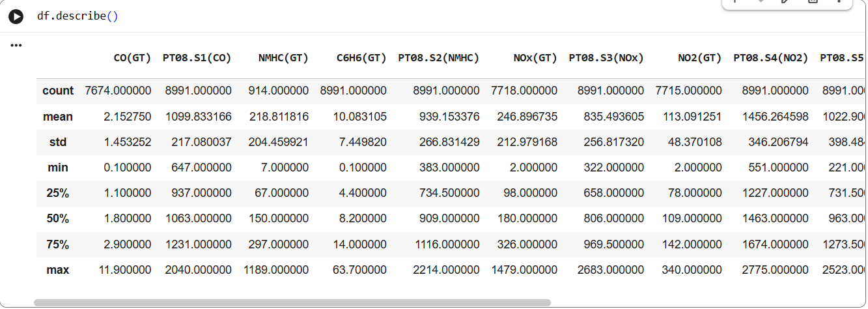Click the pencil edit icon in cell toolbar
This screenshot has height=309, width=868.
(x=786, y=2)
